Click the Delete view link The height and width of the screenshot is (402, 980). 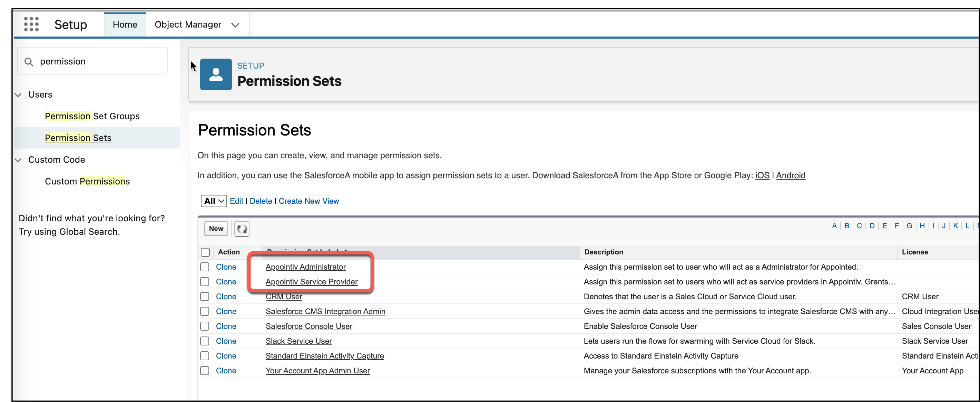pos(261,201)
